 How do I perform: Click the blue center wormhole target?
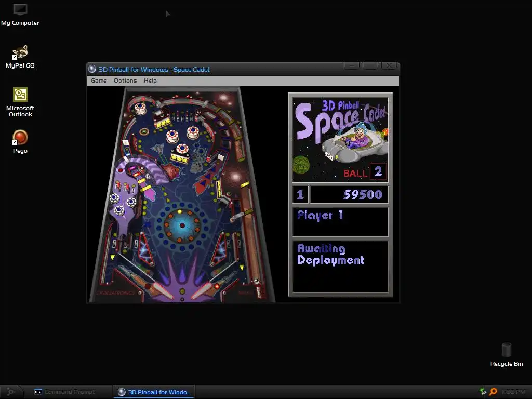tap(182, 225)
